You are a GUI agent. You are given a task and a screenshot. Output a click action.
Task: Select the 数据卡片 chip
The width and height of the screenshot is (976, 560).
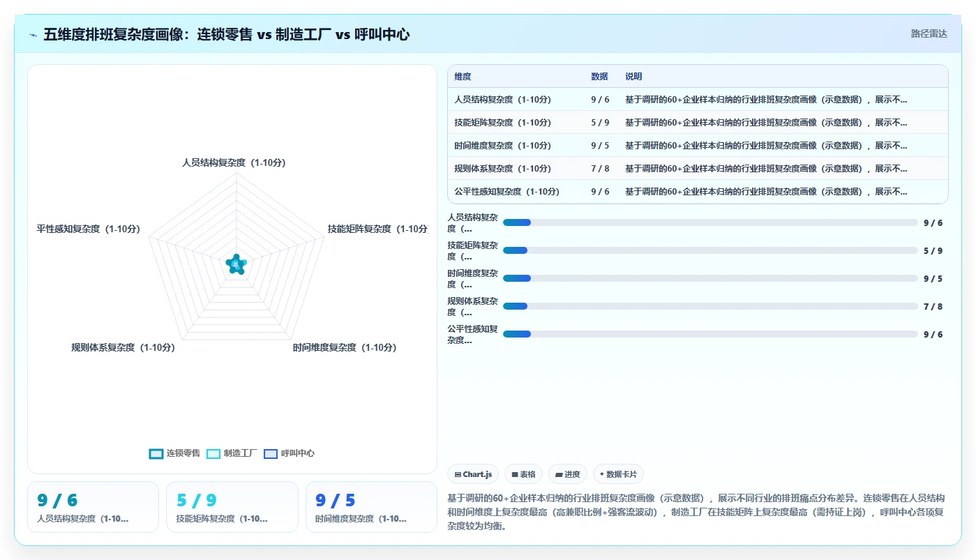[x=618, y=474]
